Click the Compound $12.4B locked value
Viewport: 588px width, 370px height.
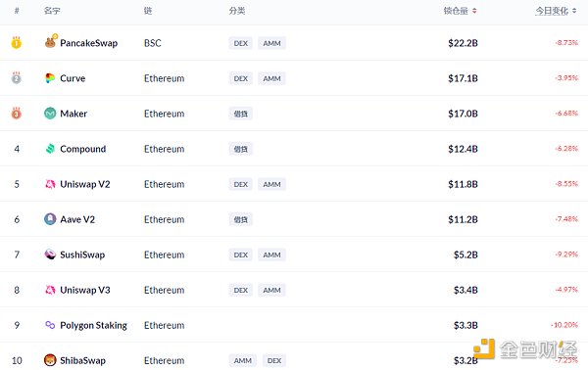(463, 149)
